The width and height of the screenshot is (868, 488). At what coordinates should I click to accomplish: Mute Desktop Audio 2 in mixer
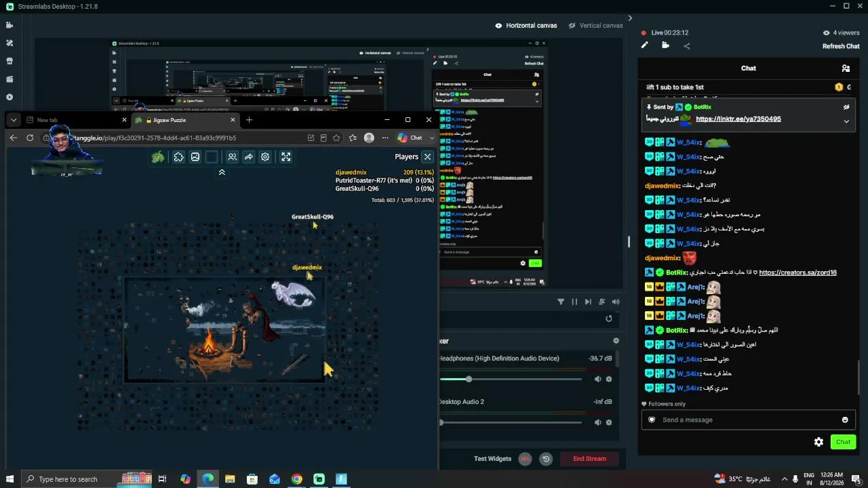[597, 422]
